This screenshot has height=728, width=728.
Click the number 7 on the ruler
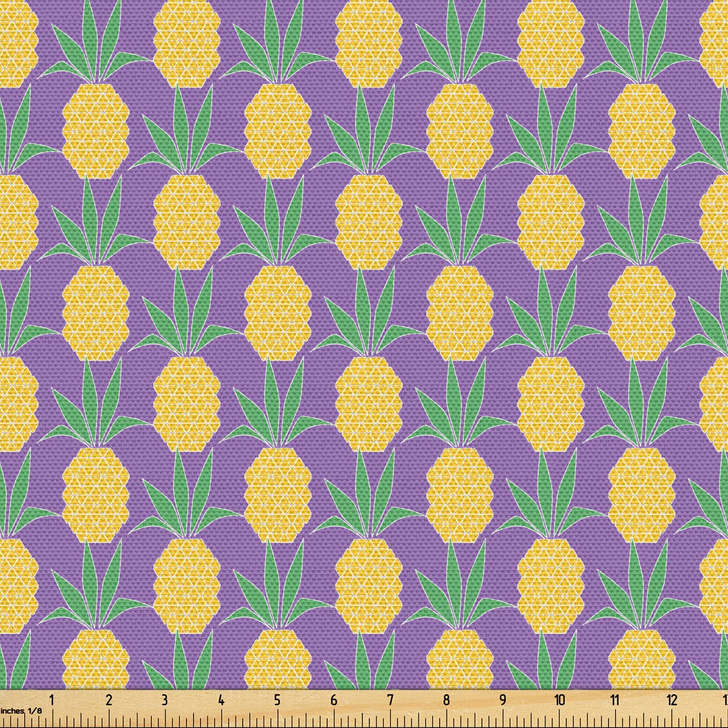[390, 699]
